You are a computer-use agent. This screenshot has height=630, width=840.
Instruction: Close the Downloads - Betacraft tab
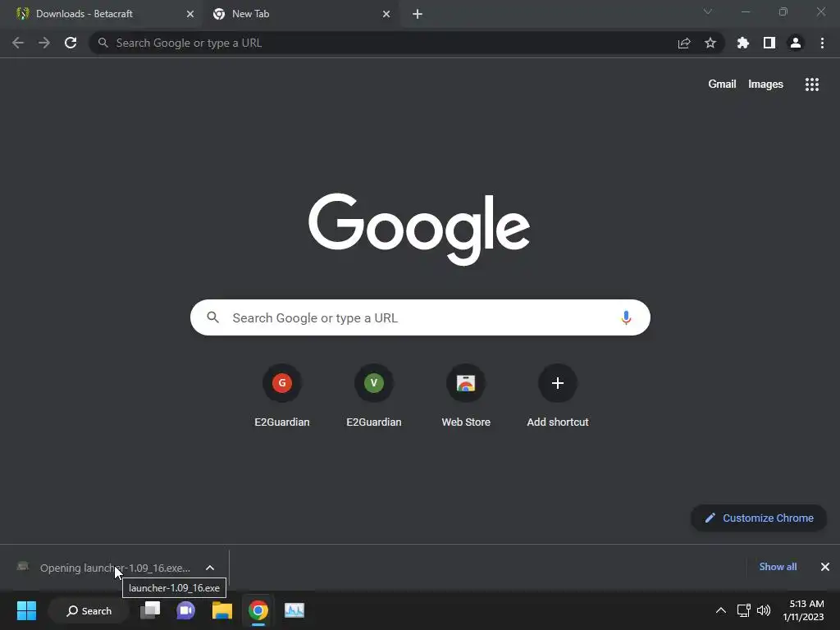pos(190,14)
